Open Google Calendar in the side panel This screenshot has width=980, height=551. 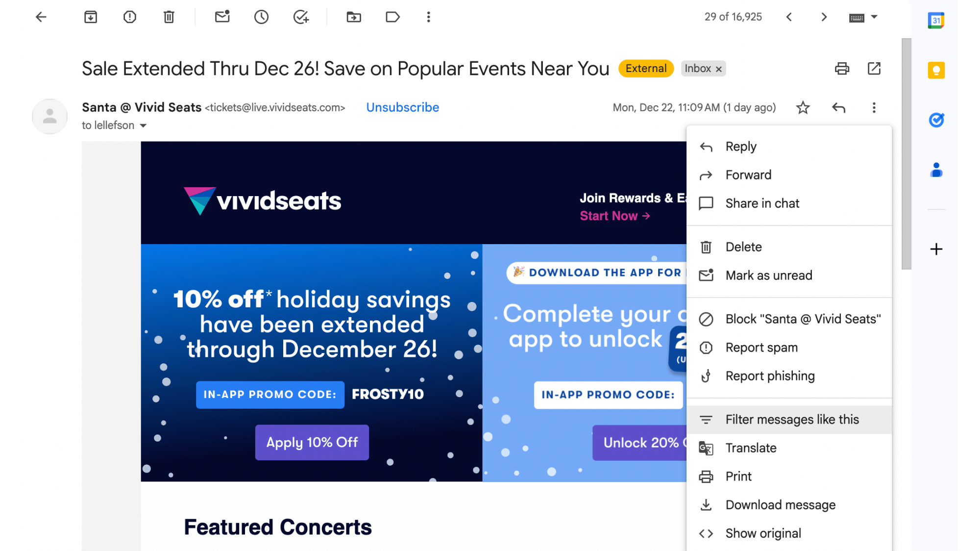tap(936, 20)
